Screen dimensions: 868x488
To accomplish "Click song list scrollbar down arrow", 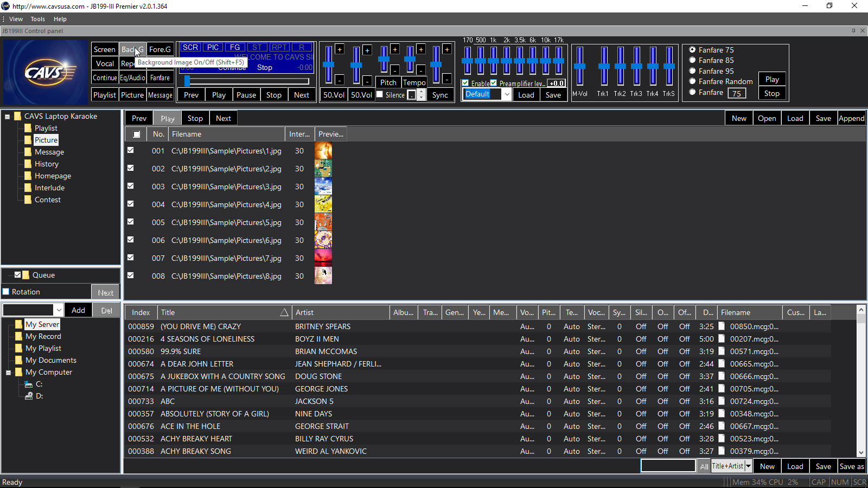I will click(861, 453).
